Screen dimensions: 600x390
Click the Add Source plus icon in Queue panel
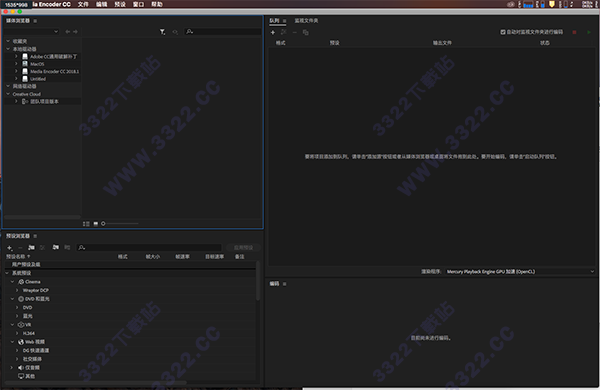[273, 33]
